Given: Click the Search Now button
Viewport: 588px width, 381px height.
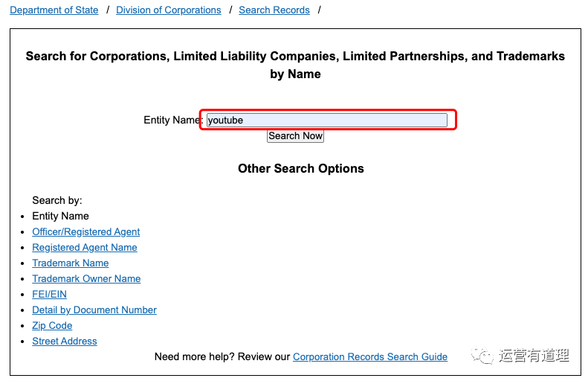Looking at the screenshot, I should click(x=295, y=136).
